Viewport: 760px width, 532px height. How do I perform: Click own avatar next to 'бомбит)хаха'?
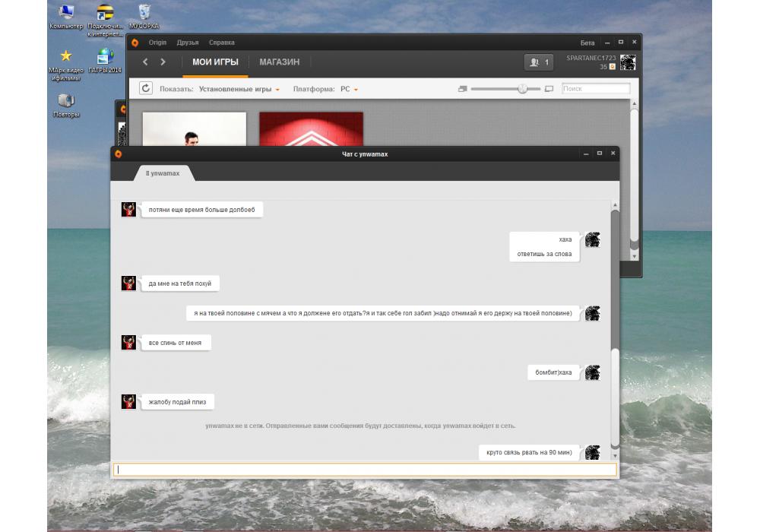(x=592, y=372)
